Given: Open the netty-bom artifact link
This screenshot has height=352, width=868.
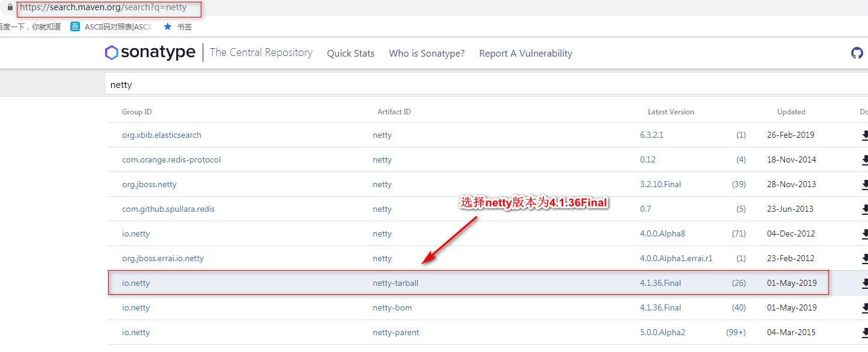Looking at the screenshot, I should (393, 307).
